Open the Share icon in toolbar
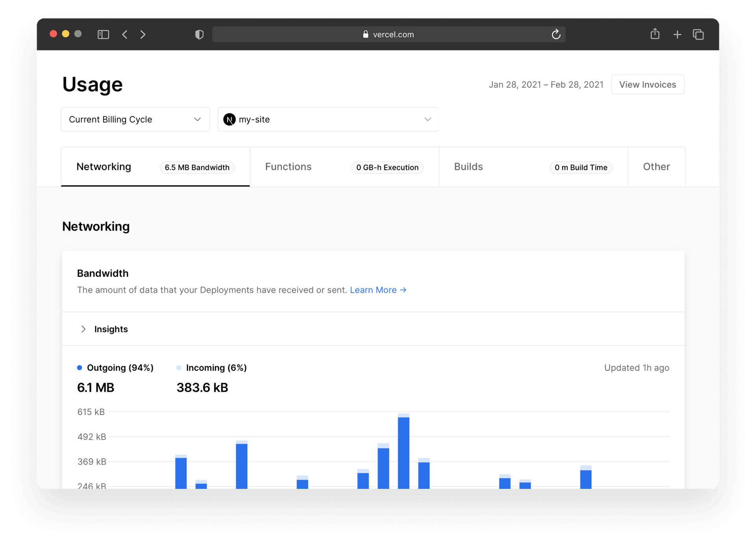The image size is (756, 544). (655, 34)
